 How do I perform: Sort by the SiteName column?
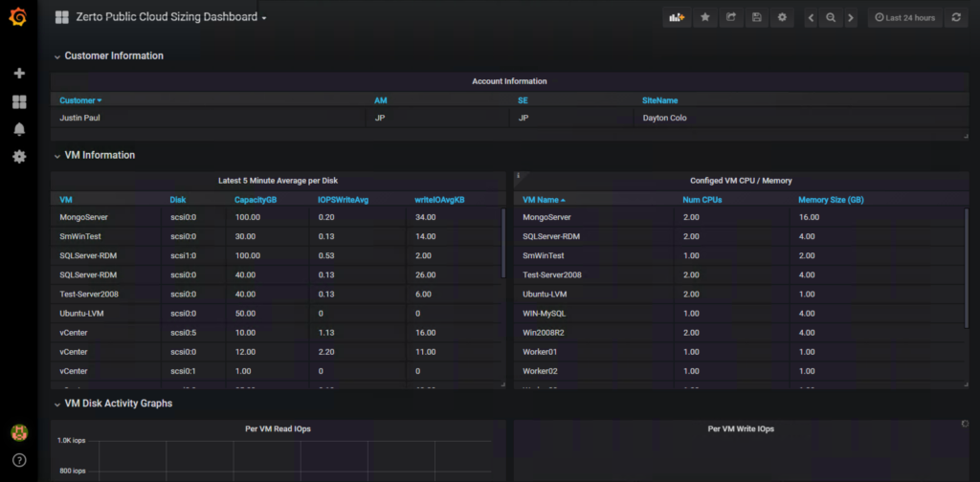tap(660, 100)
